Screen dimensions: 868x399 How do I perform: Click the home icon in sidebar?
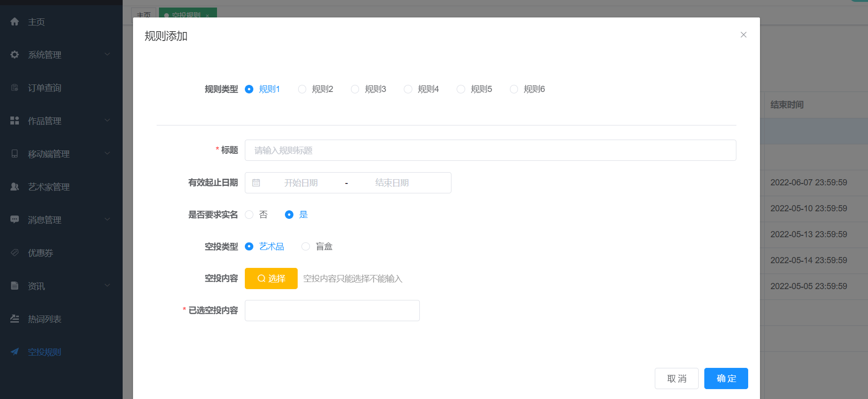tap(15, 22)
